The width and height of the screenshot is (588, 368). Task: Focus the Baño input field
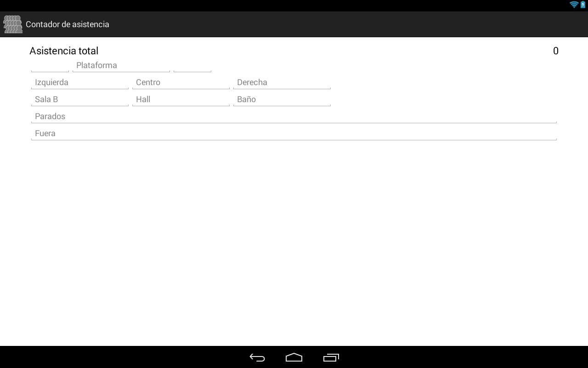tap(282, 99)
